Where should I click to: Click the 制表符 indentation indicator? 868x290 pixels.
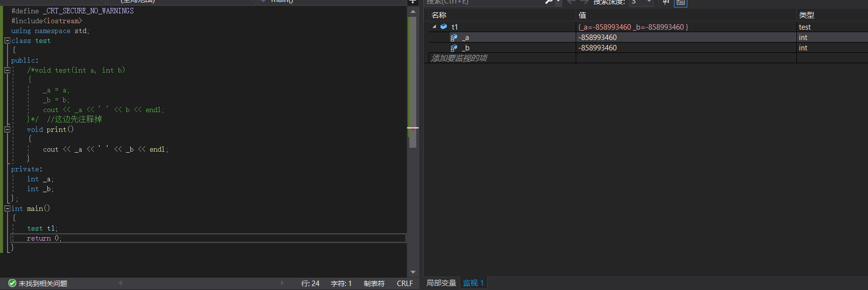pos(374,284)
